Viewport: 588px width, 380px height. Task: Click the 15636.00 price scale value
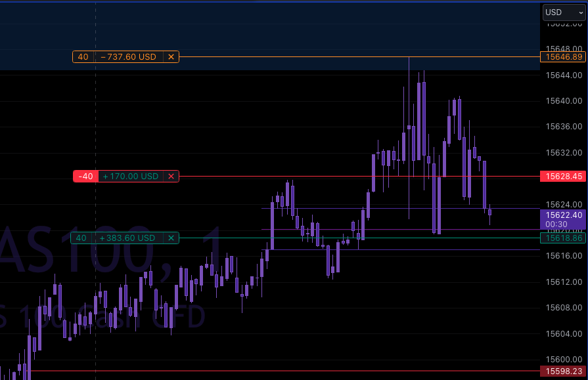tap(564, 126)
